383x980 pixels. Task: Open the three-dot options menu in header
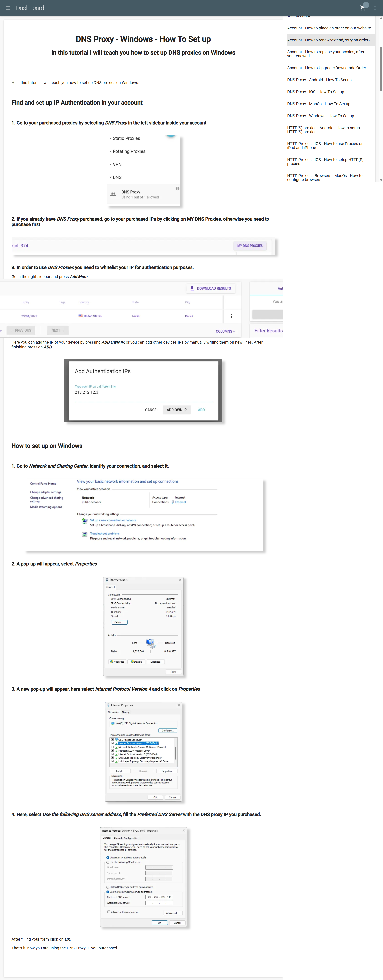tap(375, 8)
